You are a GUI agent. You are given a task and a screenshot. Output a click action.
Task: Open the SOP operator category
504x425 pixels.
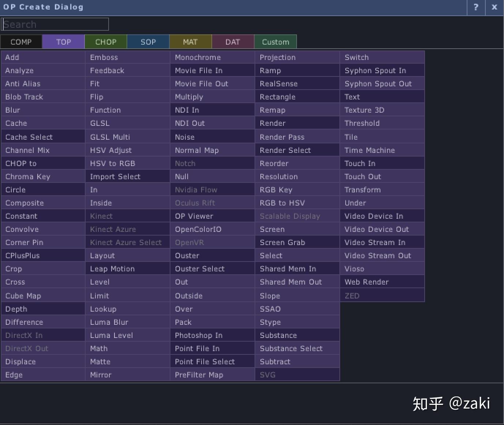click(x=148, y=41)
